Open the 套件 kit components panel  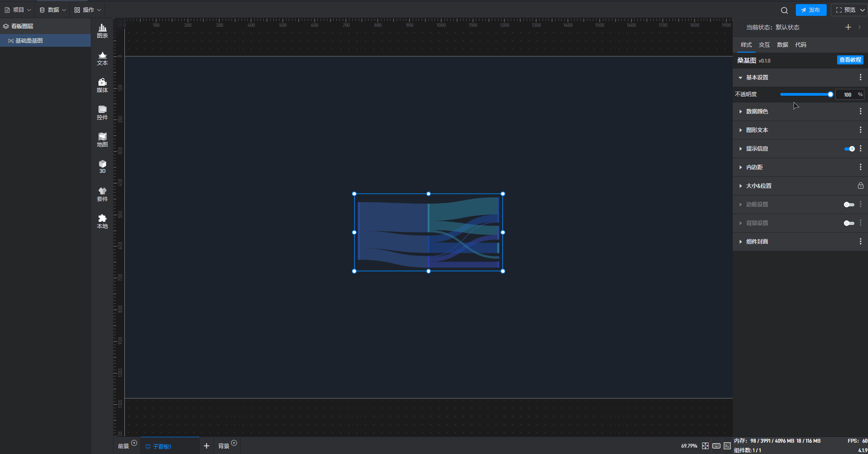pyautogui.click(x=103, y=194)
